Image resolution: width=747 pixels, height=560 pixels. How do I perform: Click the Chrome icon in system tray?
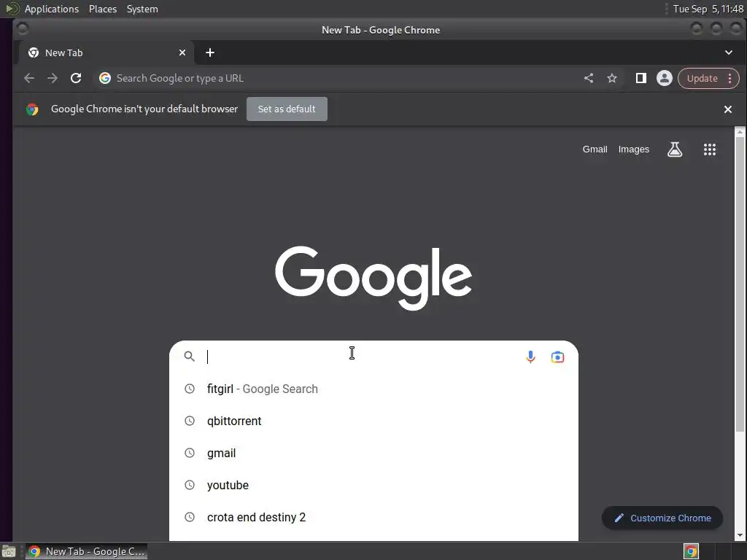[692, 551]
